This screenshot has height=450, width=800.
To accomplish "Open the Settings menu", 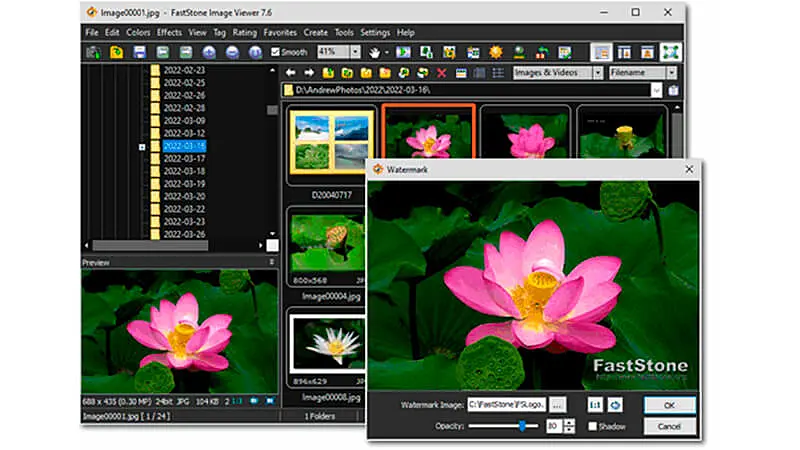I will [375, 33].
